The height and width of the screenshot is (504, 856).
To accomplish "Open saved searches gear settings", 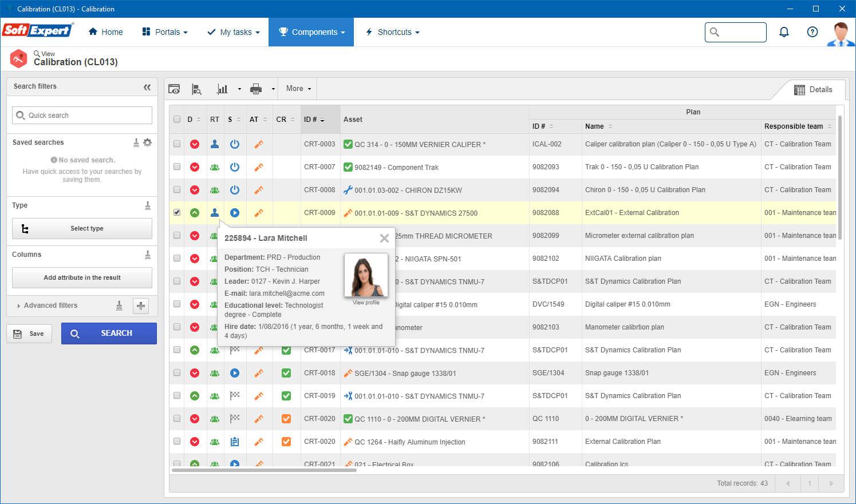I will (x=148, y=142).
